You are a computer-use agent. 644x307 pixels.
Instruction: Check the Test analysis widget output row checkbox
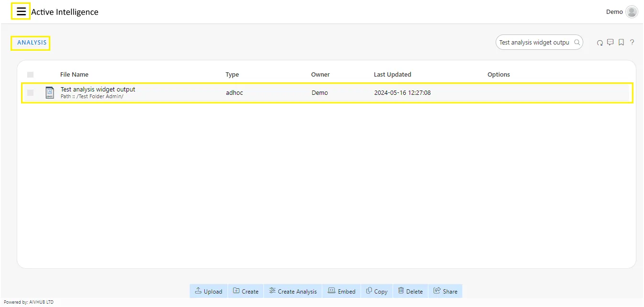point(31,92)
